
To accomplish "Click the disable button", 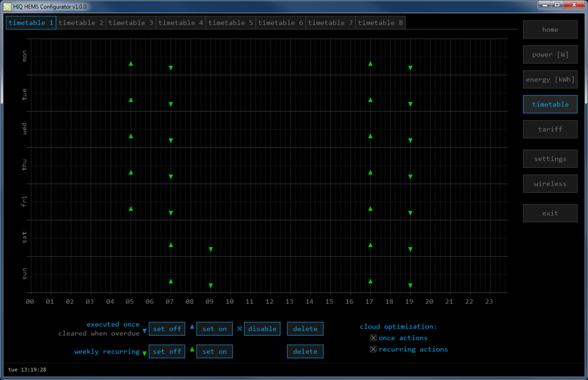I will [262, 329].
